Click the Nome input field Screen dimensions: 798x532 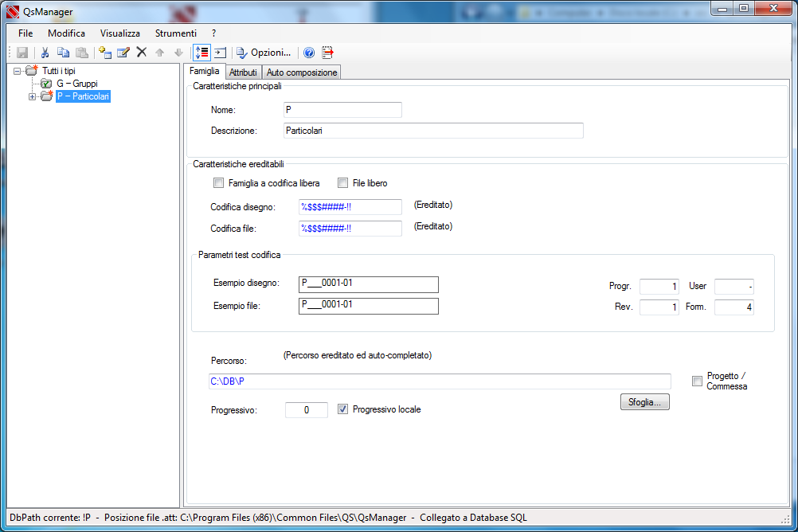point(342,110)
